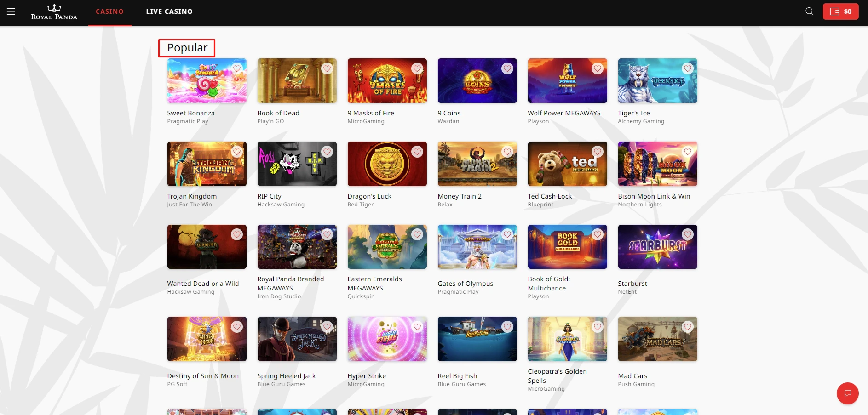Click Wanted Dead or a Wild title
Screen dimensions: 868x415
pyautogui.click(x=203, y=284)
